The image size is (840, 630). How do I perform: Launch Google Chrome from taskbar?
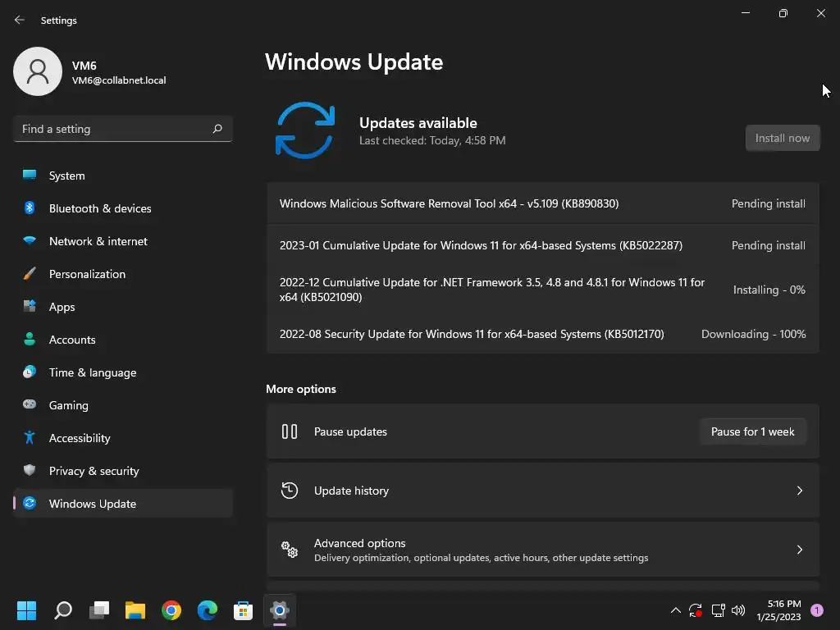(171, 610)
